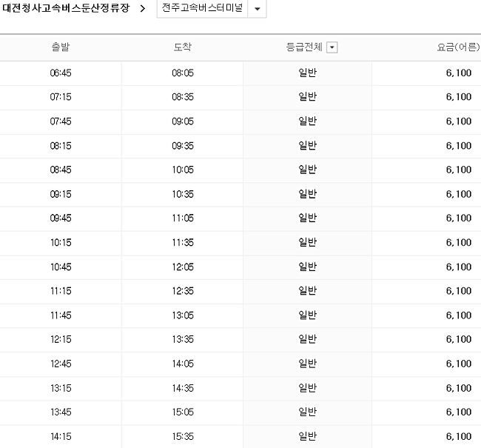Click the 12:35 arrival time
The image size is (481, 448).
point(183,291)
